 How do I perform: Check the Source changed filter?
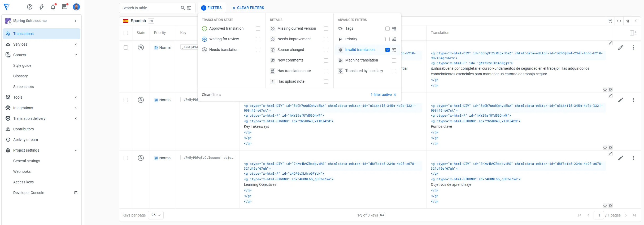(x=326, y=50)
